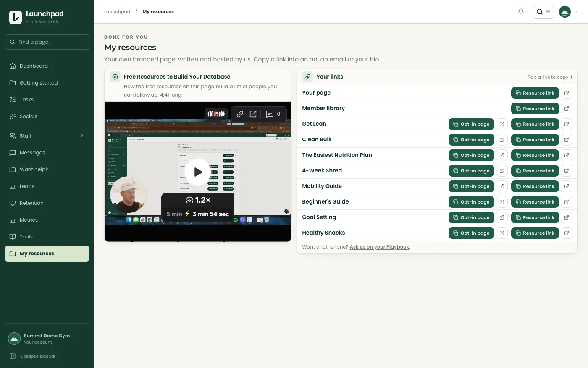Click the Launchpad logo icon
This screenshot has width=588, height=368.
(16, 17)
